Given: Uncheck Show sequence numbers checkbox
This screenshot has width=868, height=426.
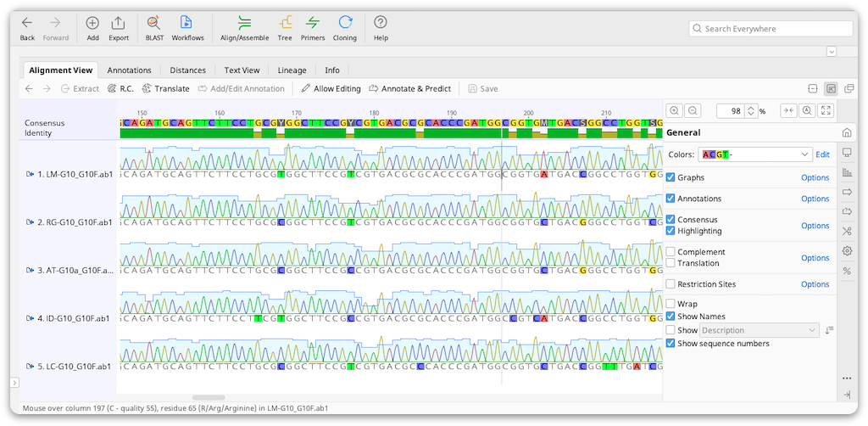Looking at the screenshot, I should point(670,344).
